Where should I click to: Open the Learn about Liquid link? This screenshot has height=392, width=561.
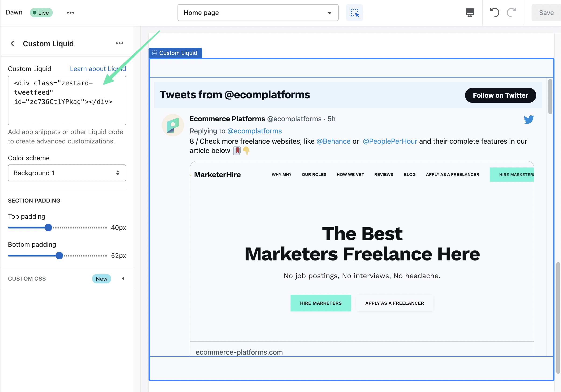click(98, 69)
